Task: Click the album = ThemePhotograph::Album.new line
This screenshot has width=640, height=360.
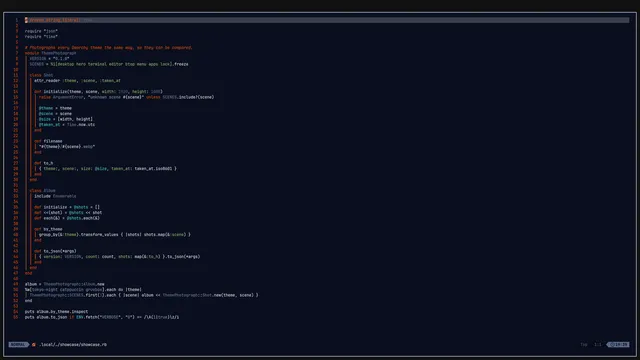Action: 64,284
